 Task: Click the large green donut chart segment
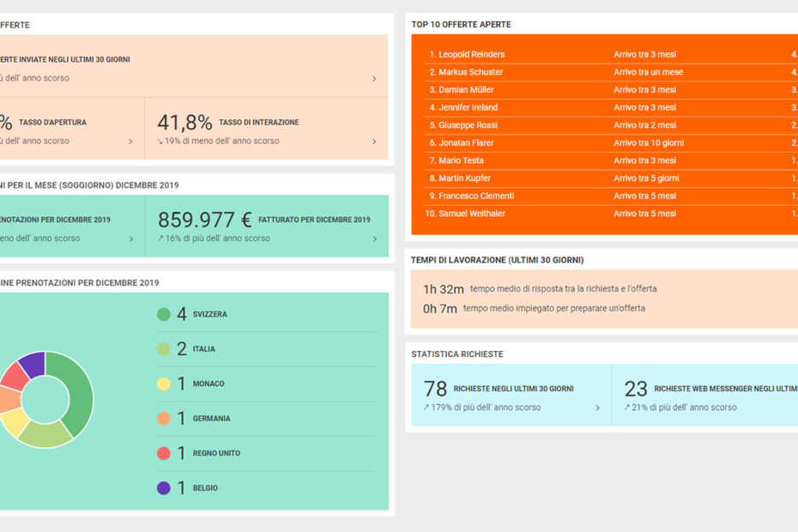(80, 388)
